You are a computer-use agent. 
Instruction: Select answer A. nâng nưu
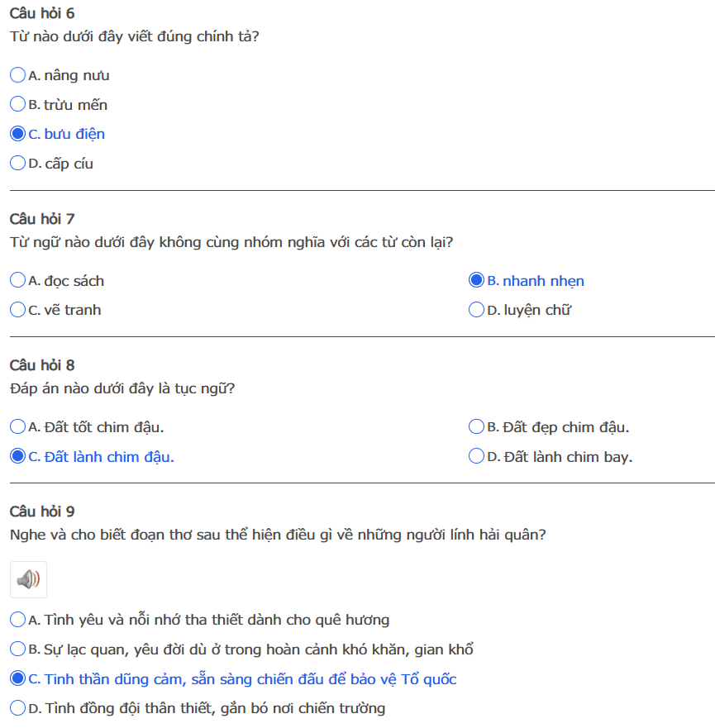18,75
